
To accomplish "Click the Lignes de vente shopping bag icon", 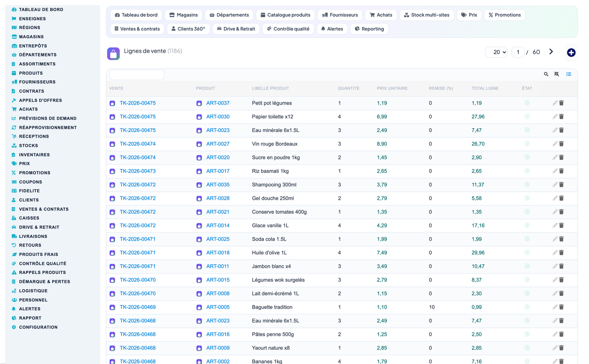I will (x=113, y=53).
